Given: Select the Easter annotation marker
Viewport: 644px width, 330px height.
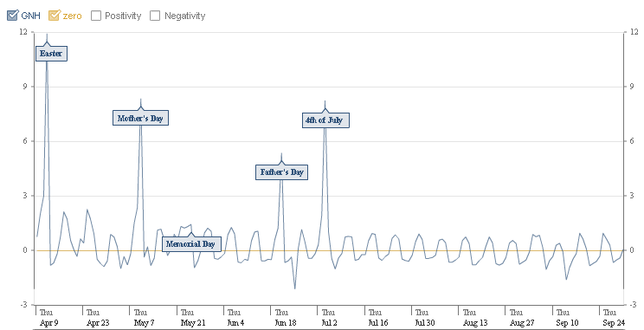Looking at the screenshot, I should pyautogui.click(x=51, y=54).
